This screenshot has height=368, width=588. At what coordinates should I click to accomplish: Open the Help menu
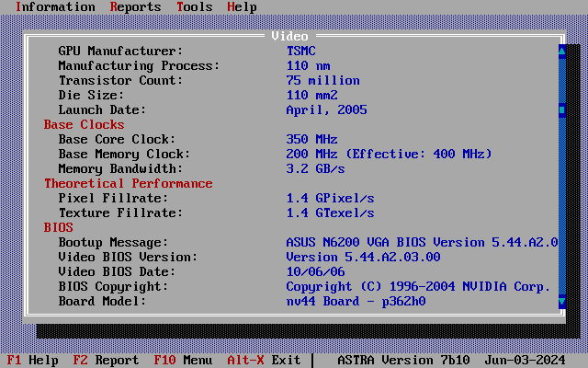(242, 6)
